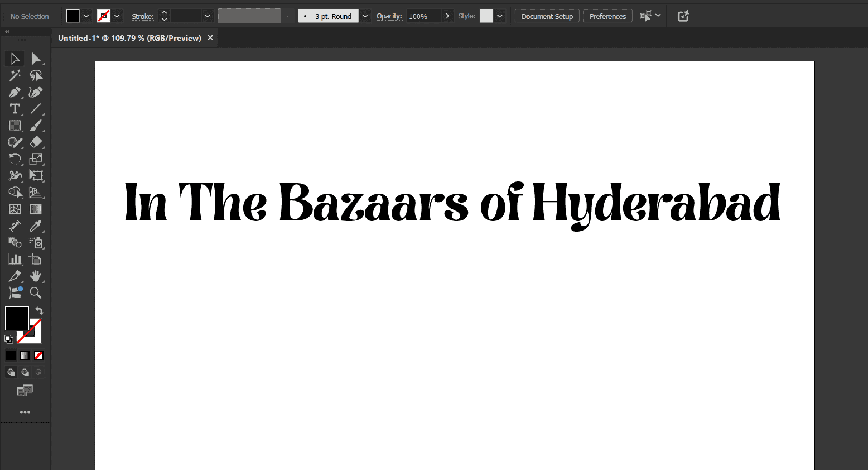Select the Paintbrush tool
Screen dimensions: 868x470
pyautogui.click(x=36, y=126)
